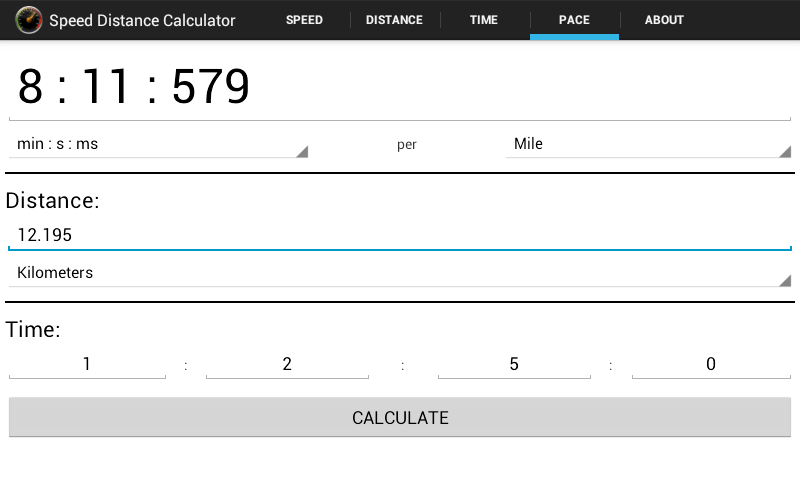800x480 pixels.
Task: Select the Pace tab
Action: pyautogui.click(x=574, y=20)
